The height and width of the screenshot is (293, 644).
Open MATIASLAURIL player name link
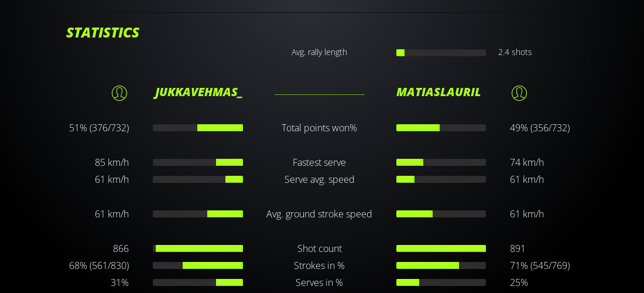(439, 93)
